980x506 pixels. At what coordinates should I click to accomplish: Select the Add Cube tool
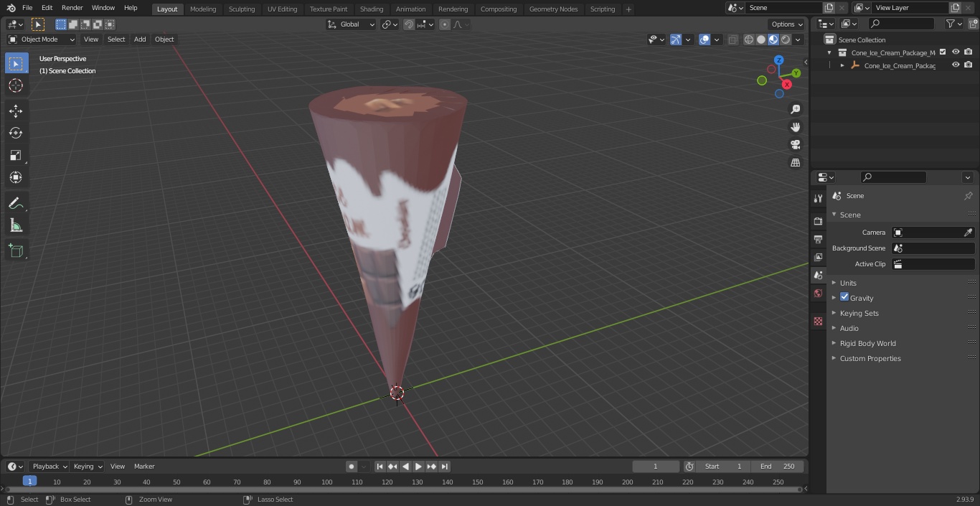[x=16, y=251]
